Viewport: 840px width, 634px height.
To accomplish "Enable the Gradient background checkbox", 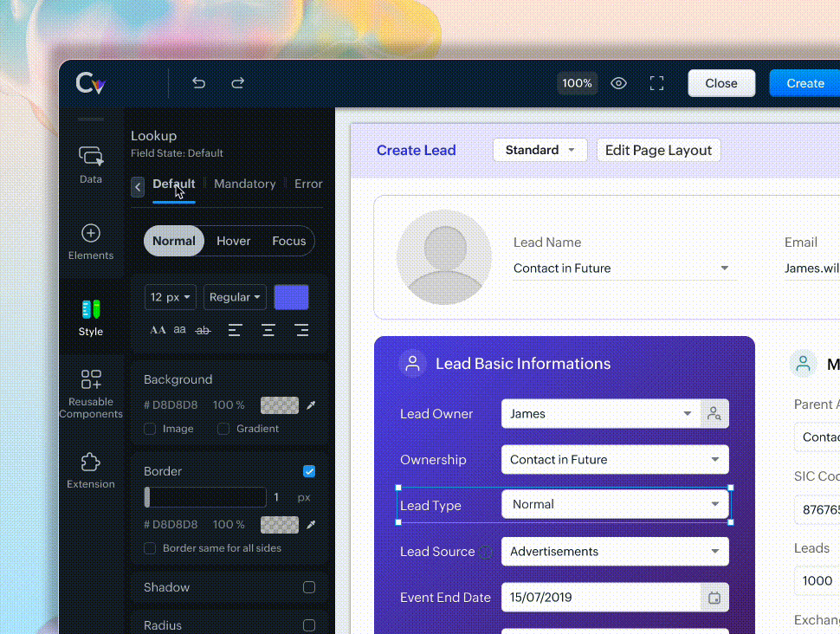I will [x=223, y=429].
